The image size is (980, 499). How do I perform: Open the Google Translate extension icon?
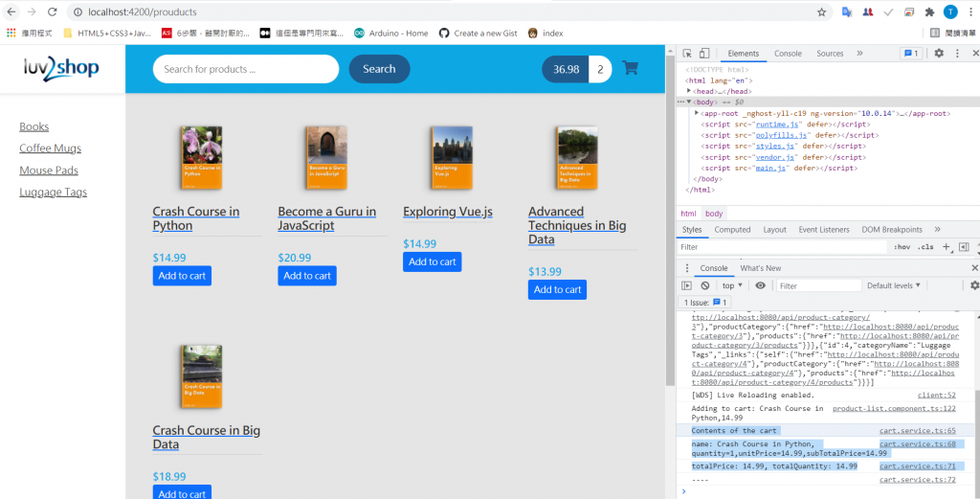click(847, 11)
